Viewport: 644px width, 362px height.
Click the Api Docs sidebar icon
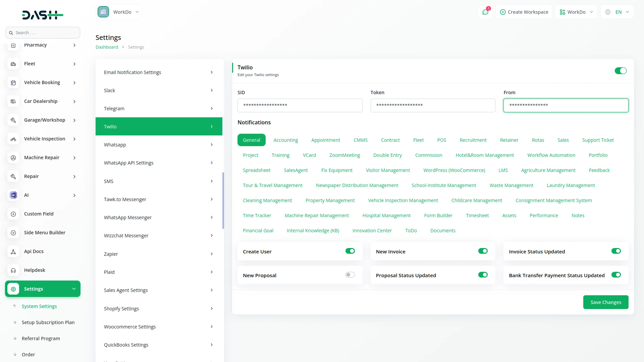coord(13,251)
